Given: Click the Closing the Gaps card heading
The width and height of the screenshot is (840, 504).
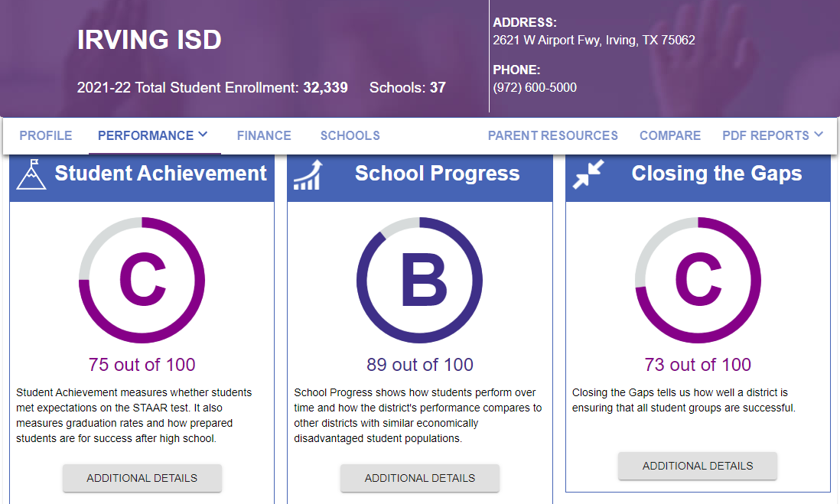Looking at the screenshot, I should [716, 174].
